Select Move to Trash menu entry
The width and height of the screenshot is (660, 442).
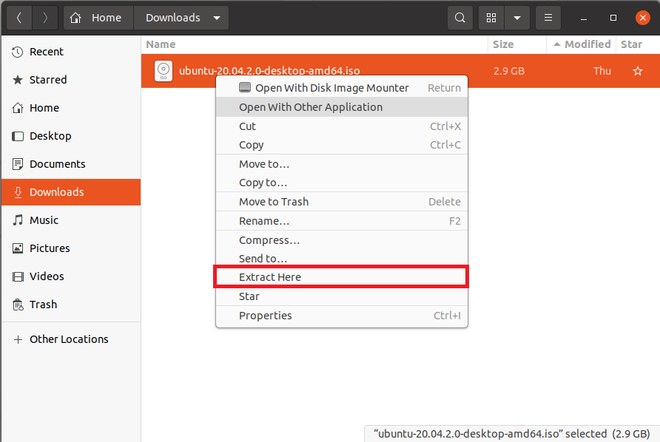[341, 202]
